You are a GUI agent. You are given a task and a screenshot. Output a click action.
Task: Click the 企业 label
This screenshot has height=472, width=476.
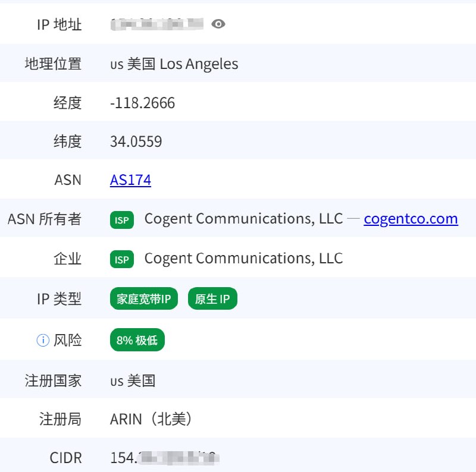coord(67,259)
